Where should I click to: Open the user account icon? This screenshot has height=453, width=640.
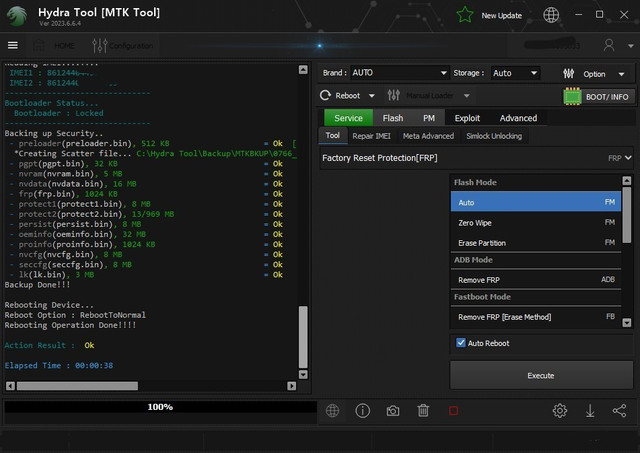pos(609,45)
